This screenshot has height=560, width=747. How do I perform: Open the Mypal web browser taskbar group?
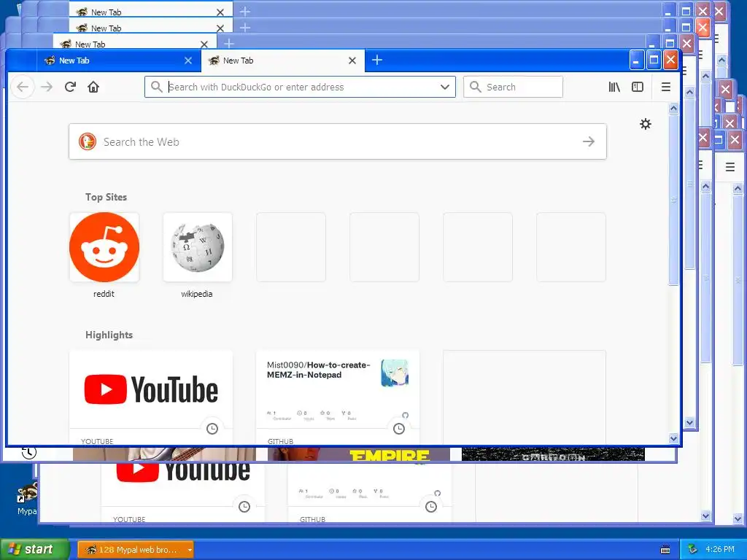tap(136, 550)
